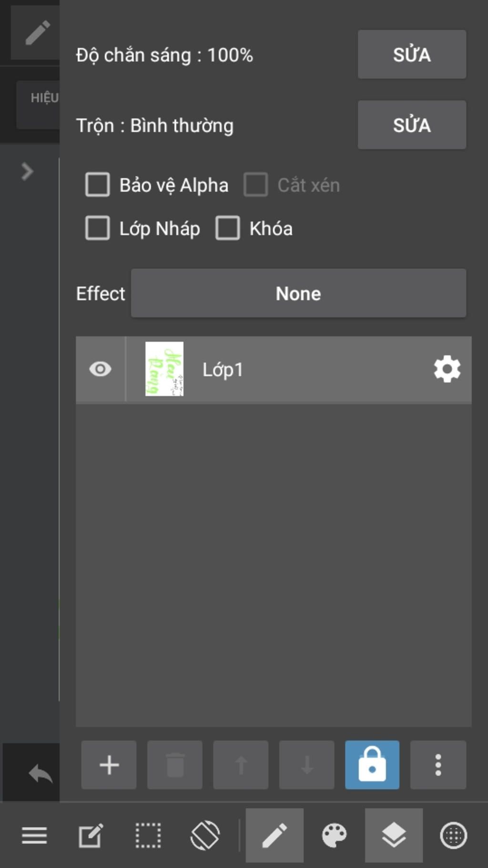Image resolution: width=488 pixels, height=868 pixels.
Task: Tap the canvas rotate icon
Action: pyautogui.click(x=205, y=836)
